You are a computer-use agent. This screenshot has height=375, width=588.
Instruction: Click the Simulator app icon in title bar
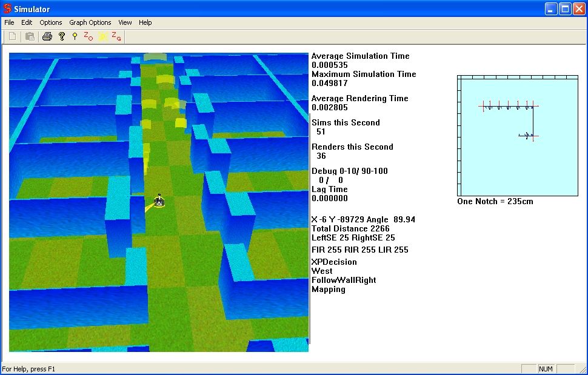[x=8, y=9]
